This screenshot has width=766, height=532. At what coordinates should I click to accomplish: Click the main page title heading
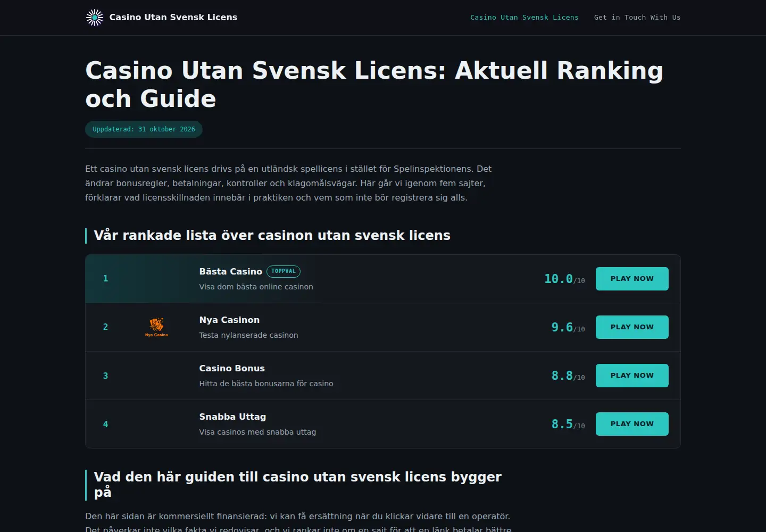(x=374, y=85)
